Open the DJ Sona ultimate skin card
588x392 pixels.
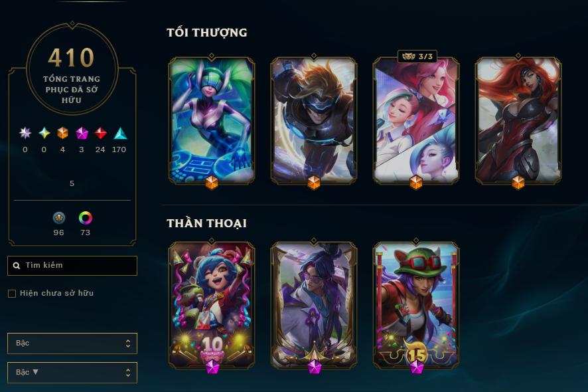(212, 120)
